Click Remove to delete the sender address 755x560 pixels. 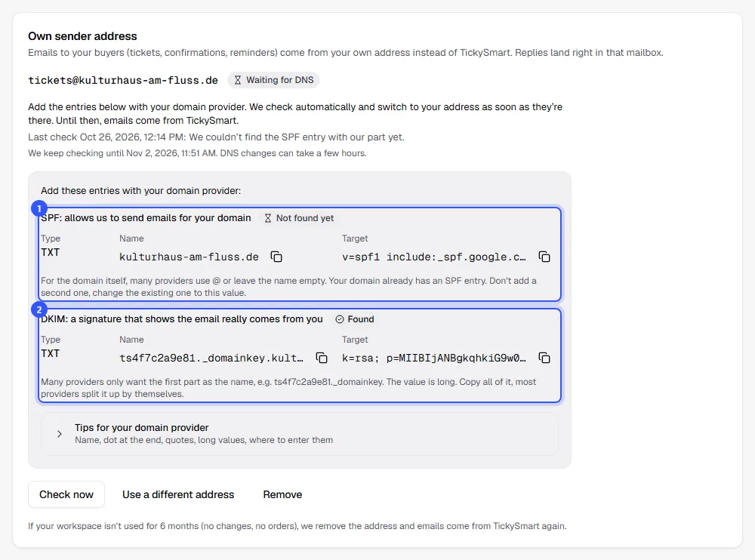click(x=282, y=494)
